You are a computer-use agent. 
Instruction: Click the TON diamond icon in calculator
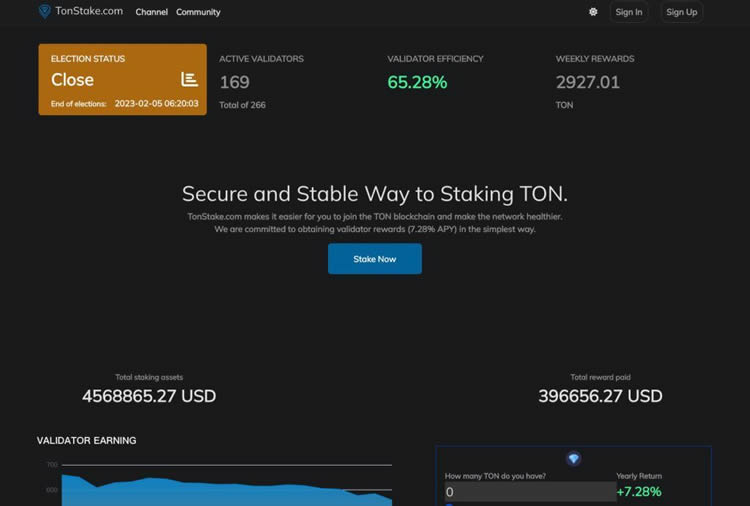click(x=573, y=458)
